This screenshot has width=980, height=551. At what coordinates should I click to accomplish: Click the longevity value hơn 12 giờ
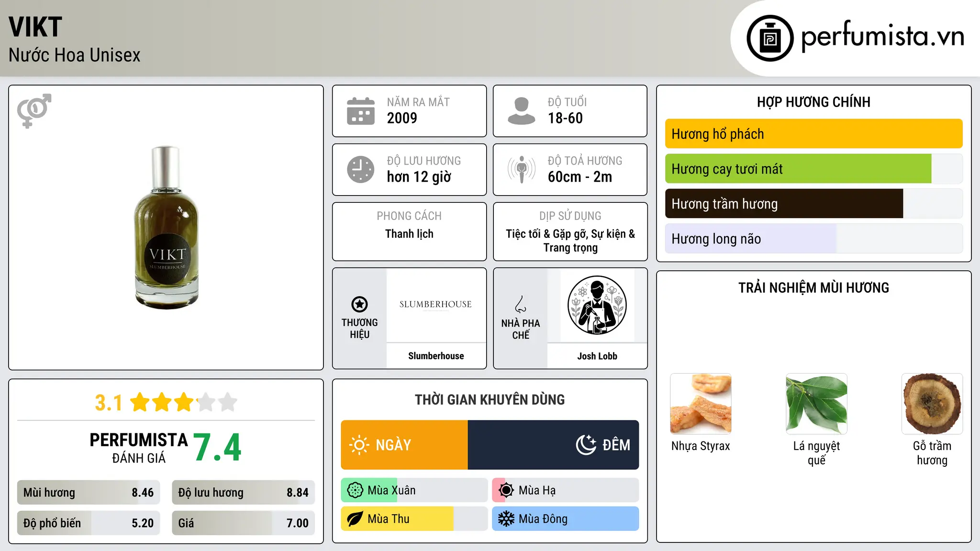419,177
